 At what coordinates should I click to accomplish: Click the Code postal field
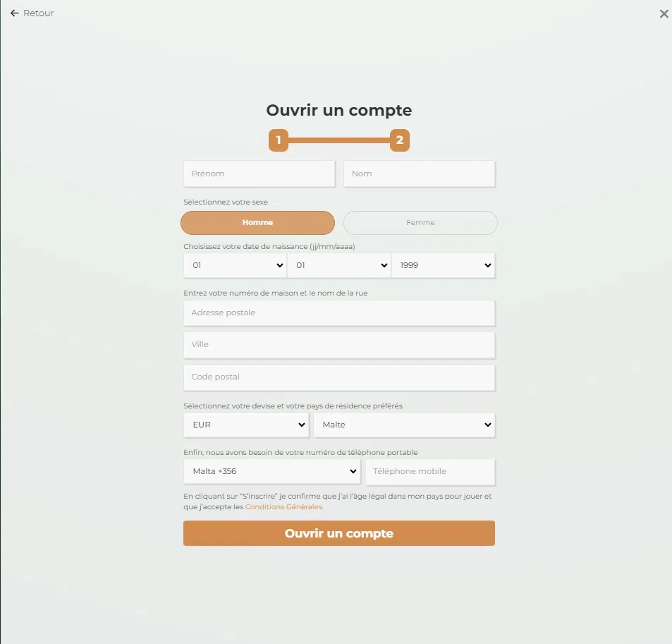point(339,377)
